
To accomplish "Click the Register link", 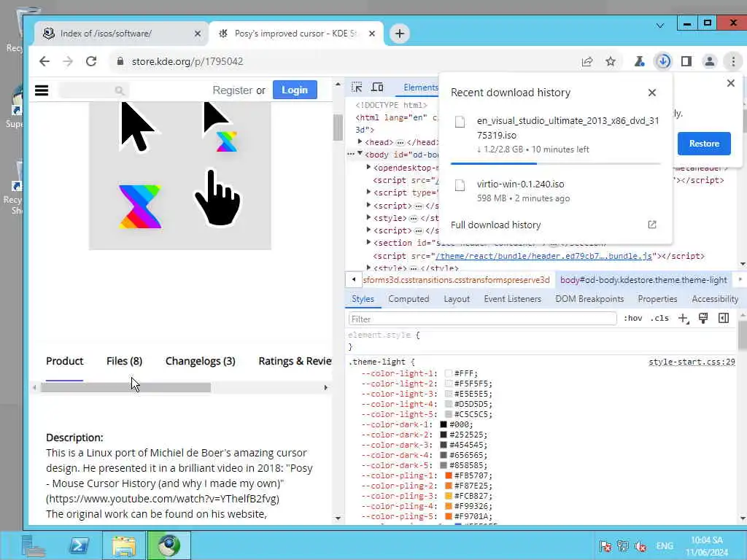I will click(x=233, y=90).
